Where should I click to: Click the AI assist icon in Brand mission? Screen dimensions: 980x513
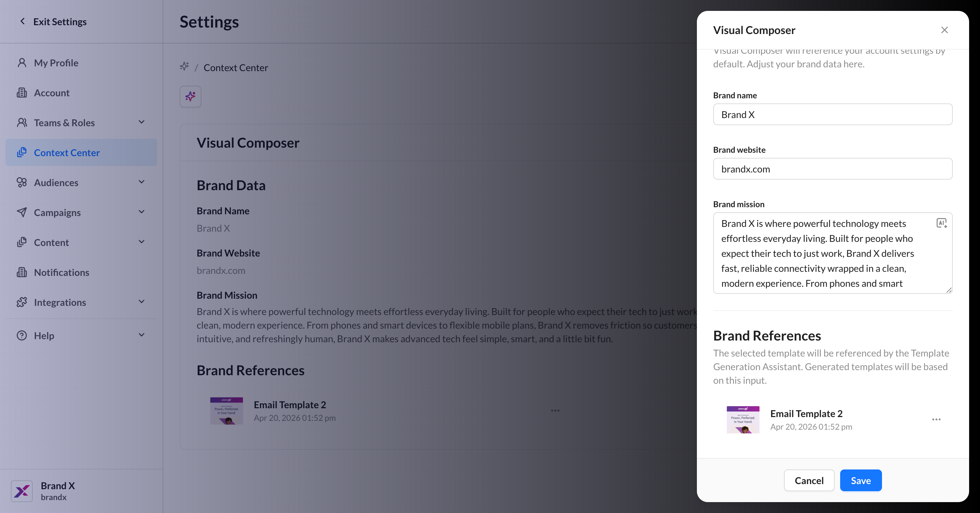(941, 223)
